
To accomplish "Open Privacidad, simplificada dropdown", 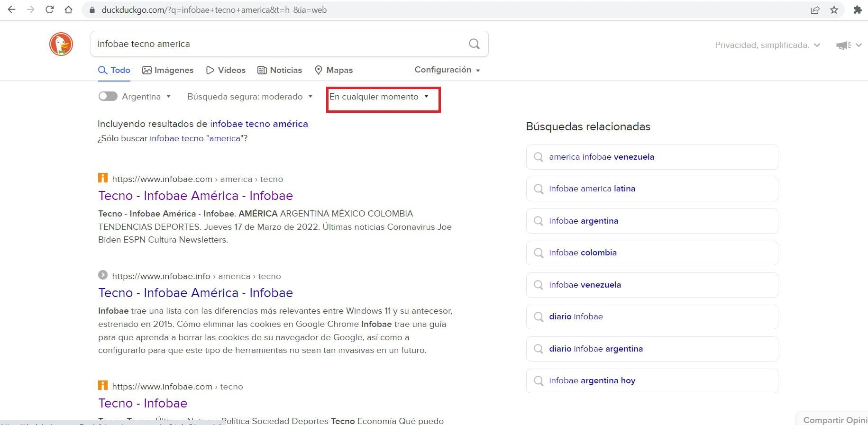I will pyautogui.click(x=767, y=45).
